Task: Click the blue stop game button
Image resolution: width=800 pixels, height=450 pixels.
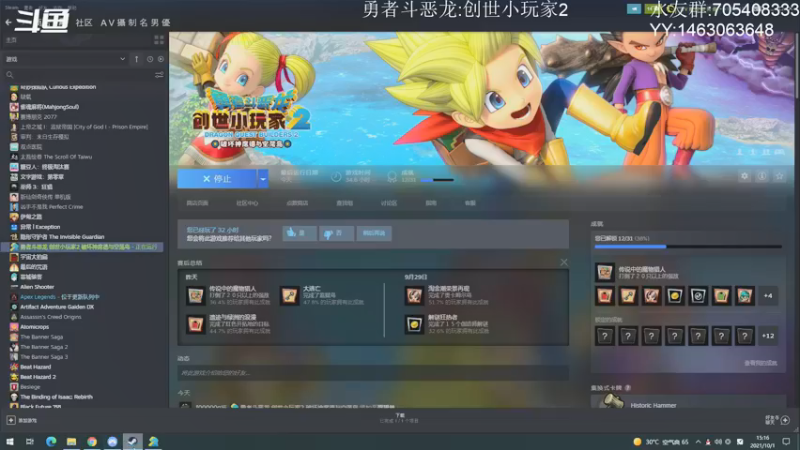Action: [217, 179]
